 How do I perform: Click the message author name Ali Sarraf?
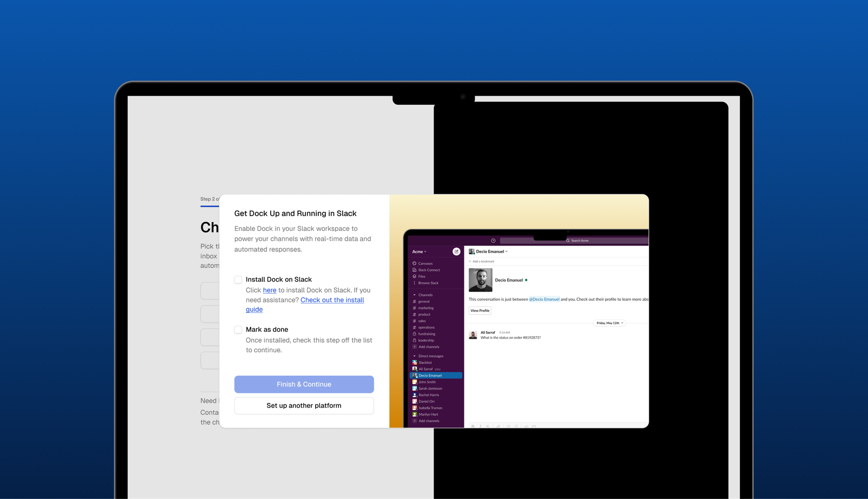488,332
